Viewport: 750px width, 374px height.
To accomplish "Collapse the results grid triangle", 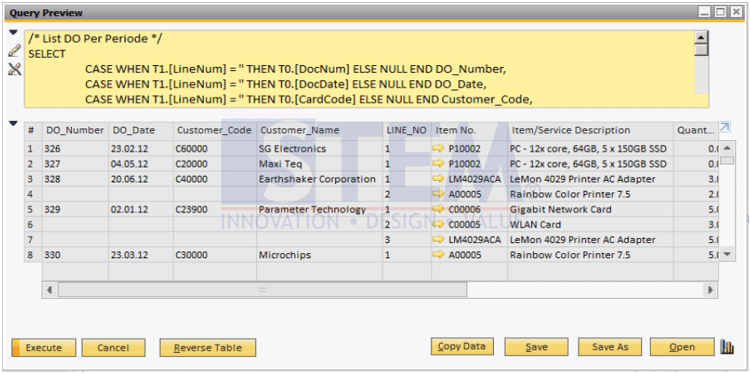I will pyautogui.click(x=13, y=124).
